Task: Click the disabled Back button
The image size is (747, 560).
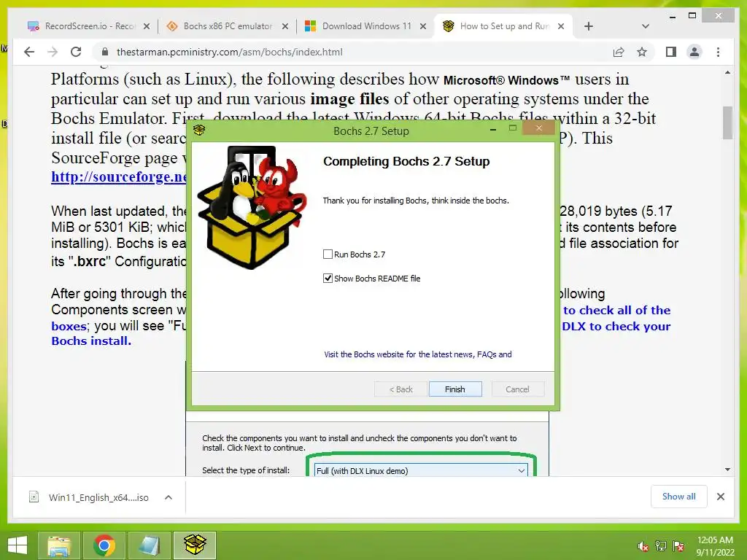Action: coord(400,389)
